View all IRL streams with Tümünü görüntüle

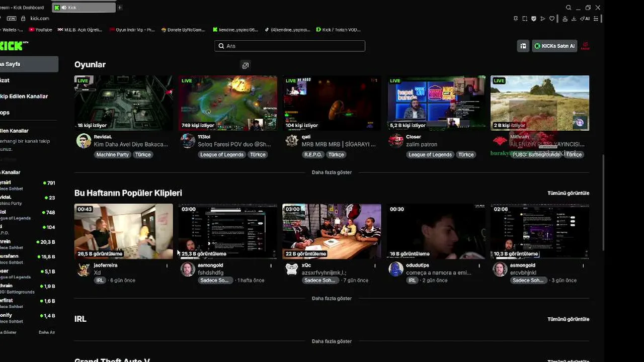(568, 319)
